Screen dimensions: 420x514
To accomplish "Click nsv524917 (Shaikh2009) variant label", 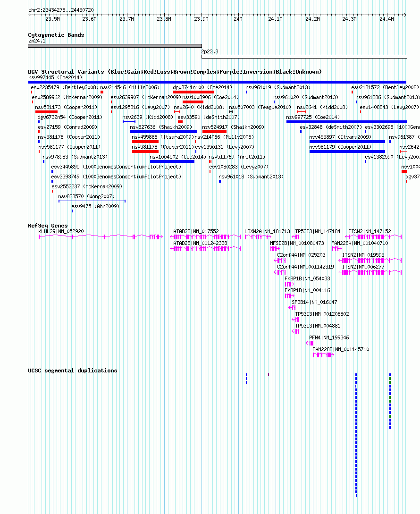I will [233, 127].
